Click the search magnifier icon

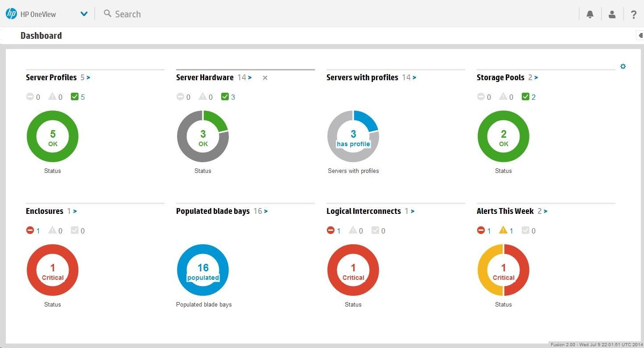[x=107, y=13]
